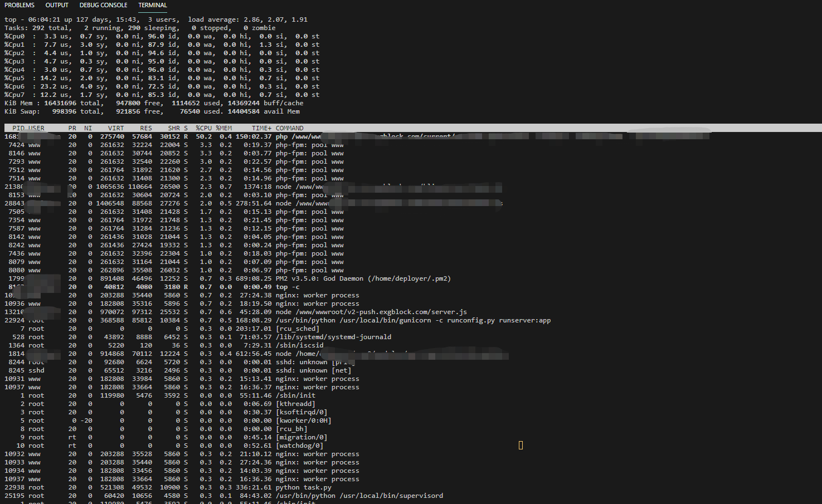Click the load average text
This screenshot has width=822, height=504.
tap(247, 19)
